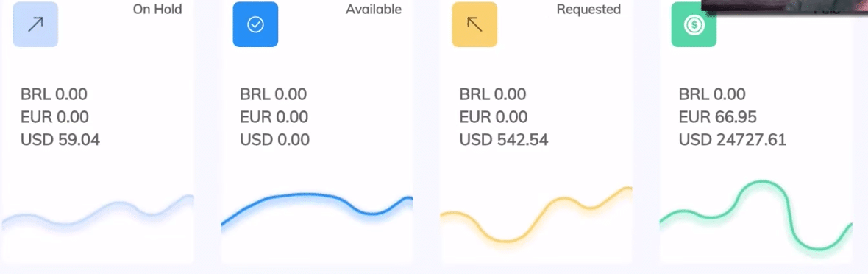Click BRL 0.00 in the green paid card
The image size is (868, 274).
(712, 94)
